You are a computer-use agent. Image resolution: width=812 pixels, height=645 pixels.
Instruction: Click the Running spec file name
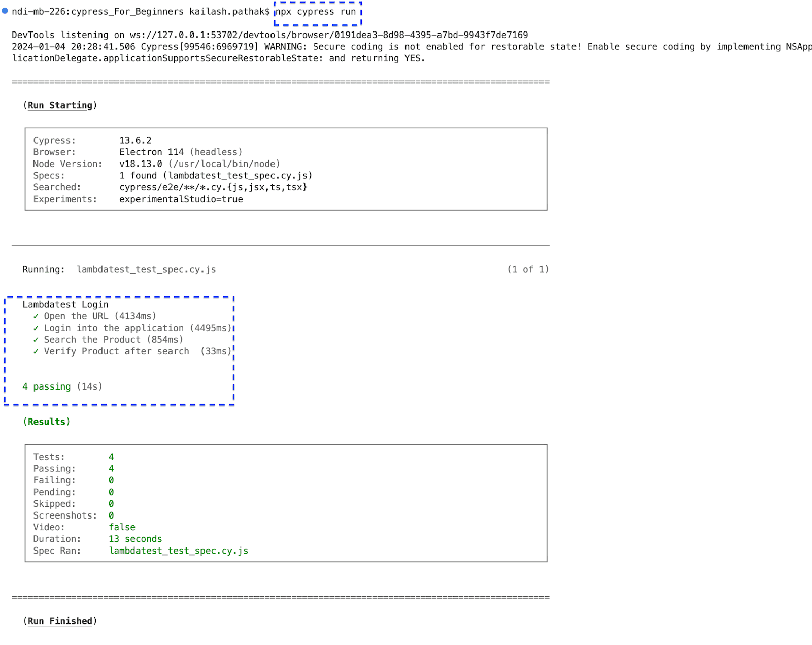(x=146, y=270)
